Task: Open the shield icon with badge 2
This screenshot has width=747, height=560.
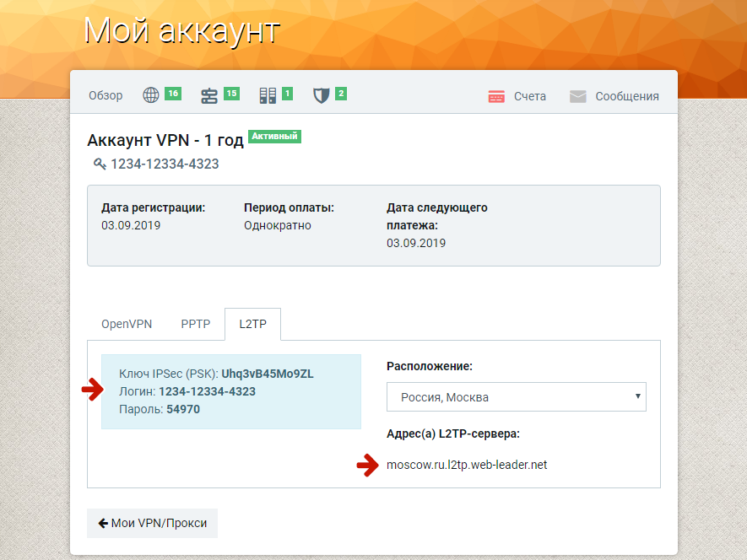Action: pos(321,95)
